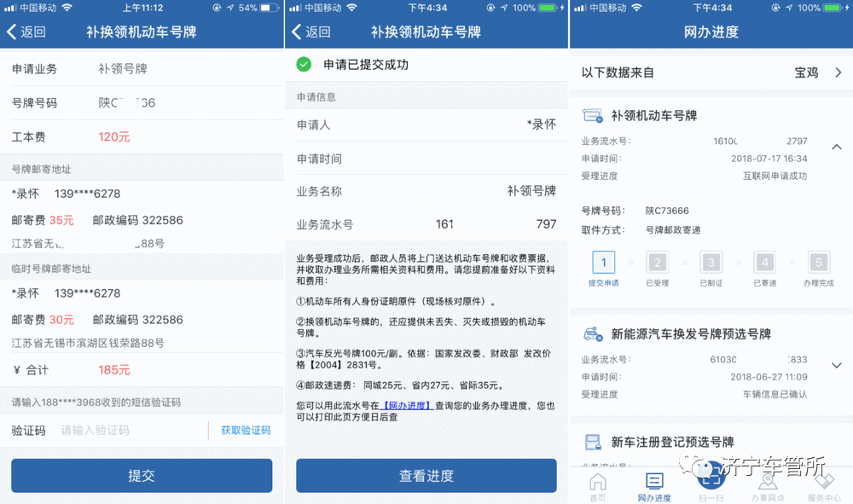853x504 pixels.
Task: Tap 获取验证码 to request code
Action: point(246,430)
